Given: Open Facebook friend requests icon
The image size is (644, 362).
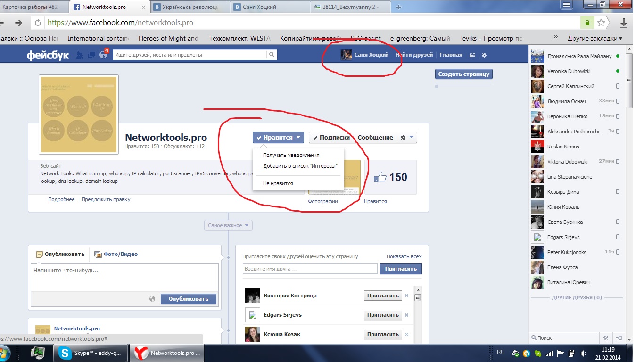Looking at the screenshot, I should 80,55.
